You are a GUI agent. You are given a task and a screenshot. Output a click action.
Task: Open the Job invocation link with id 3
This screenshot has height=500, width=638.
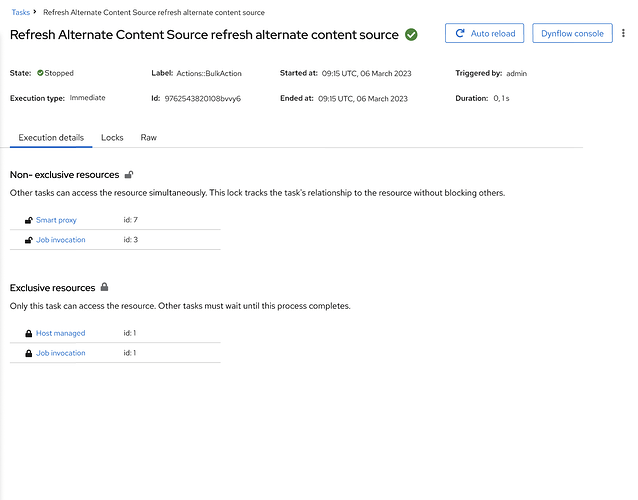61,240
